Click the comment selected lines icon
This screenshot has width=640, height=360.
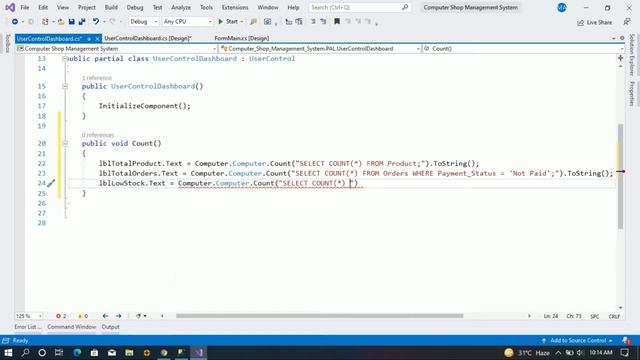pyautogui.click(x=313, y=22)
